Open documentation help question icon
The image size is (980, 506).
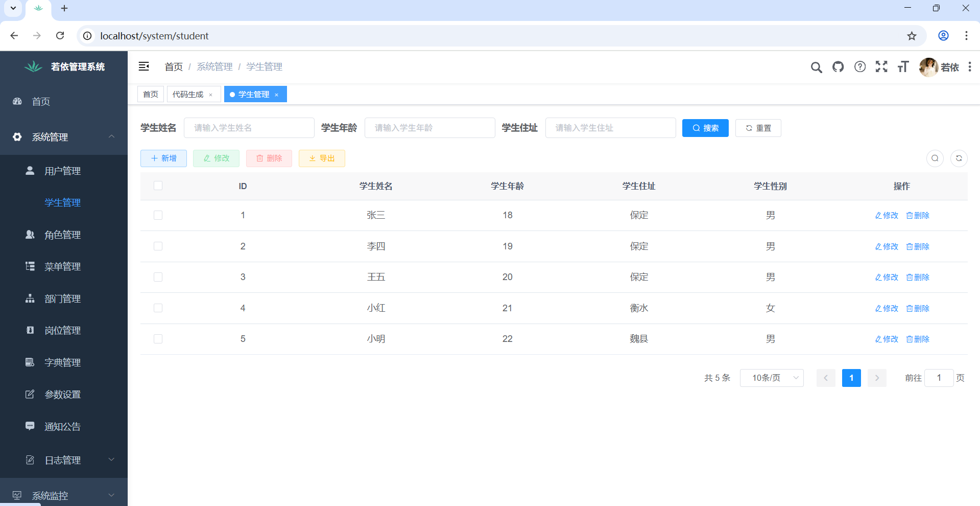[x=860, y=66]
